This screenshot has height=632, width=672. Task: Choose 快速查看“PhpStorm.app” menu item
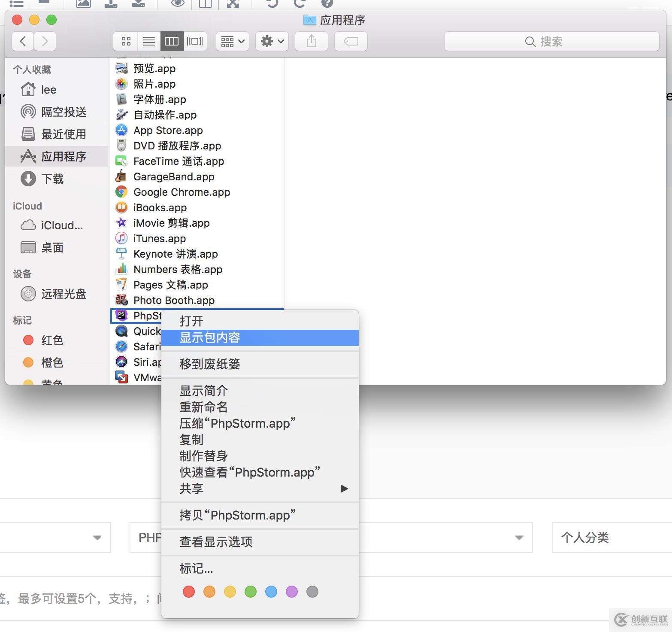(x=260, y=472)
